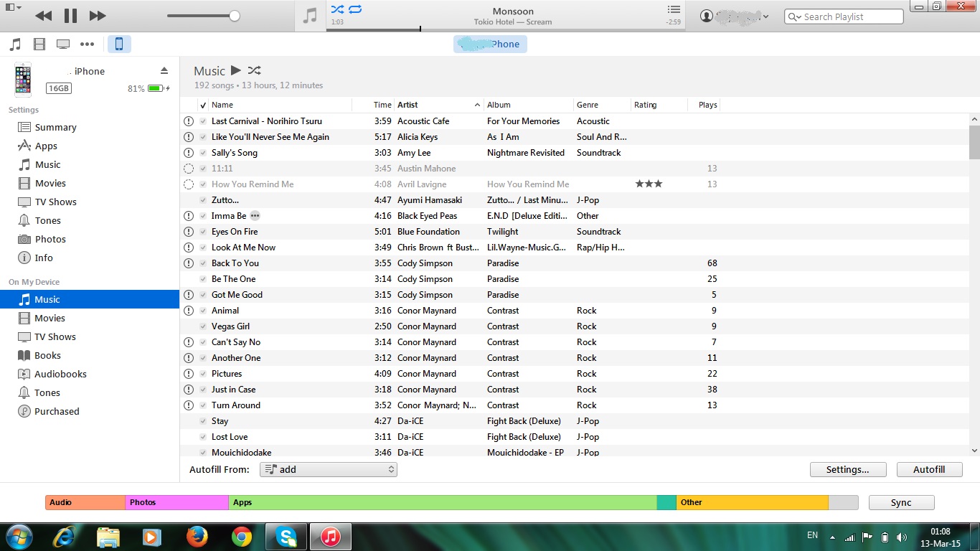Open the TV Shows library monitor icon
The width and height of the screenshot is (980, 551).
click(63, 44)
